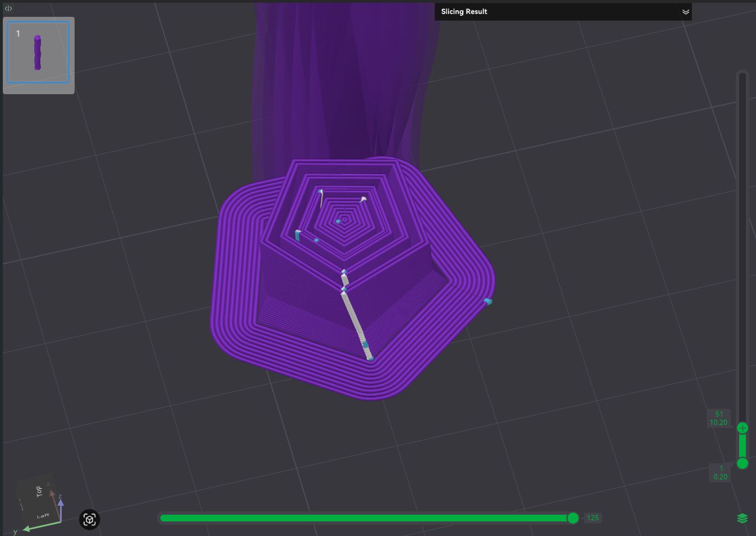
Task: Click the Top face of the view cube
Action: pos(38,492)
